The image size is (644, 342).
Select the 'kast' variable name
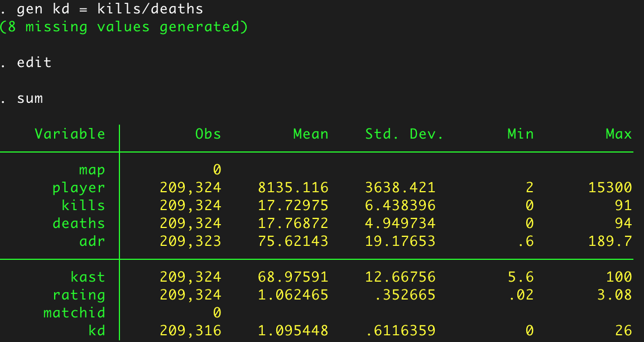(88, 277)
